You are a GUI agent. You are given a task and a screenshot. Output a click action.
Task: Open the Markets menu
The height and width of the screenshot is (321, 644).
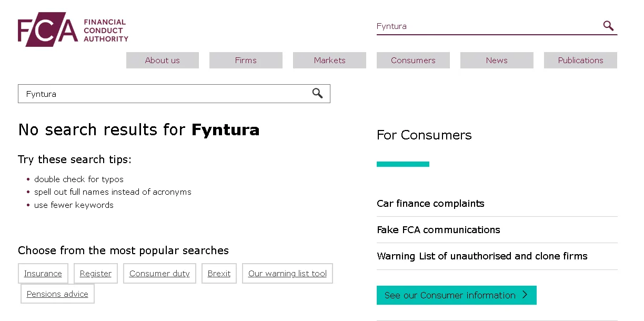329,61
